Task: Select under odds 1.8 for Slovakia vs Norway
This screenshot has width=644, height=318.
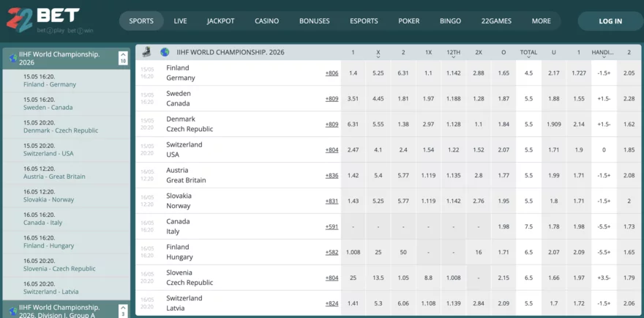Action: pyautogui.click(x=554, y=201)
